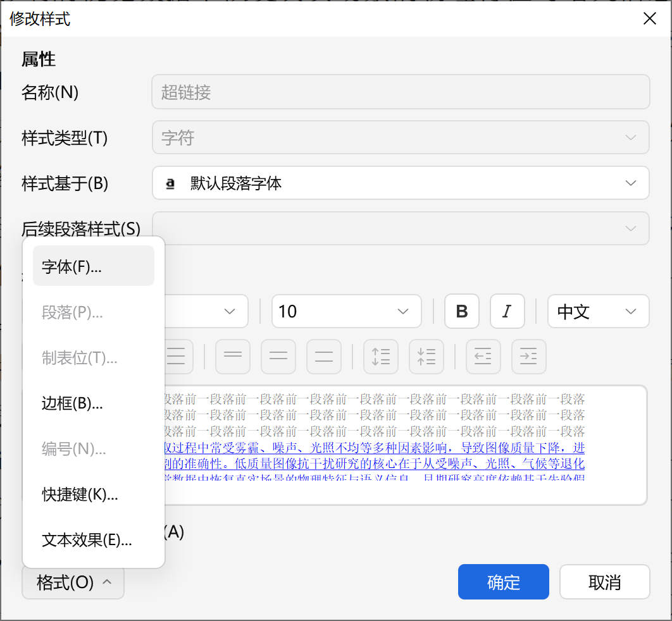Choose 边框(B) from the format menu
Screen dimensions: 672x621
click(x=93, y=403)
